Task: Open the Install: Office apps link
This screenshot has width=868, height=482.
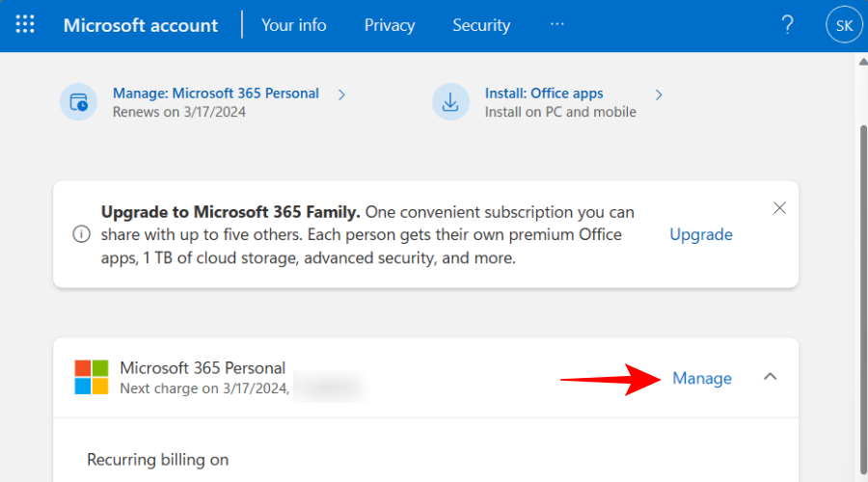Action: 544,94
